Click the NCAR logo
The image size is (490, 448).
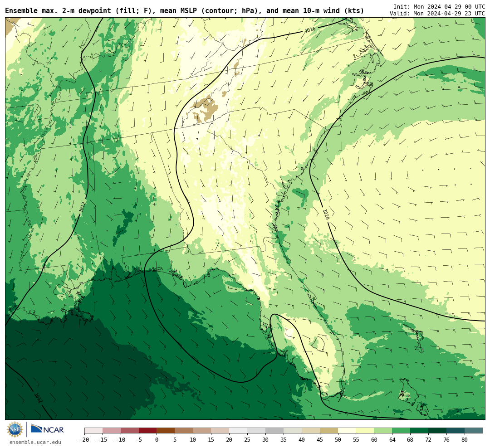click(47, 429)
